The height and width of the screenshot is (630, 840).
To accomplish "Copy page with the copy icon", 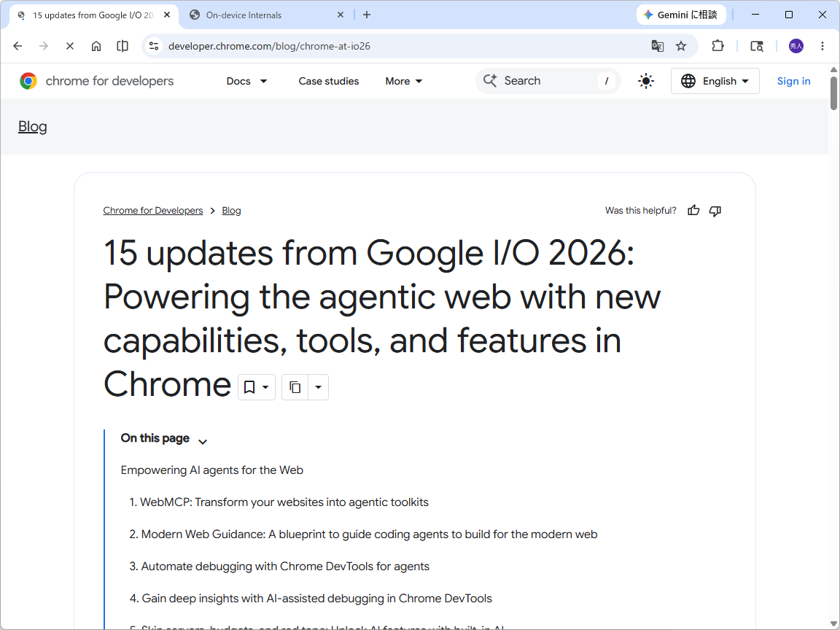I will [295, 386].
